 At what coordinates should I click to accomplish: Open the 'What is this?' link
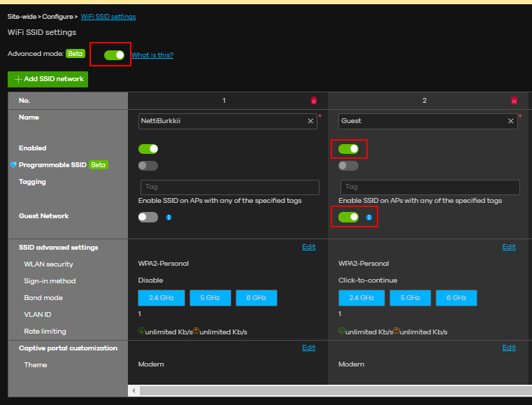(152, 55)
